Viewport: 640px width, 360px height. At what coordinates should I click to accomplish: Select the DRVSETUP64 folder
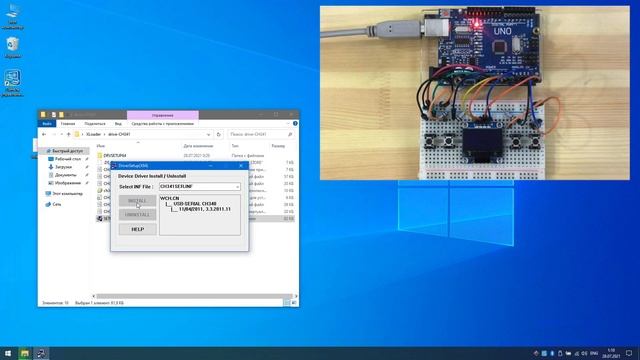[115, 156]
